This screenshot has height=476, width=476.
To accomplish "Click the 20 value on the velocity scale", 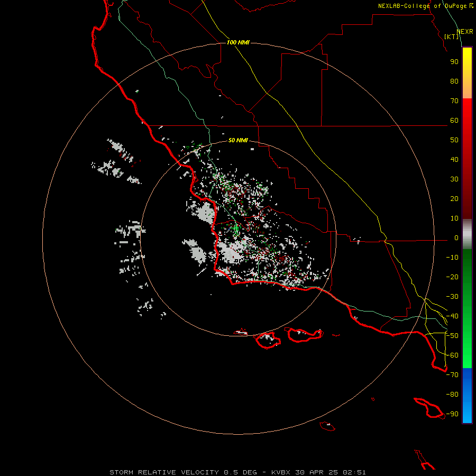I will coord(454,199).
